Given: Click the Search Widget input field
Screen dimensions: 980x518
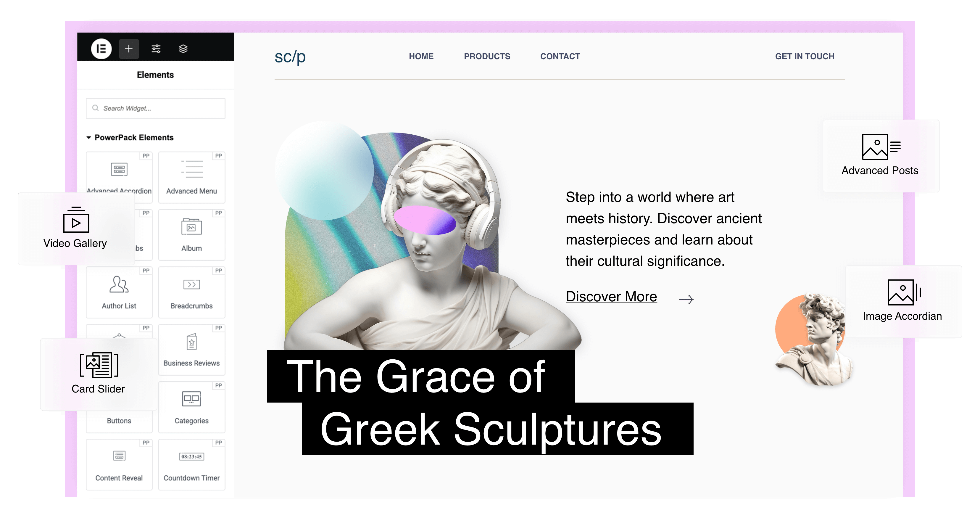Looking at the screenshot, I should click(x=156, y=108).
